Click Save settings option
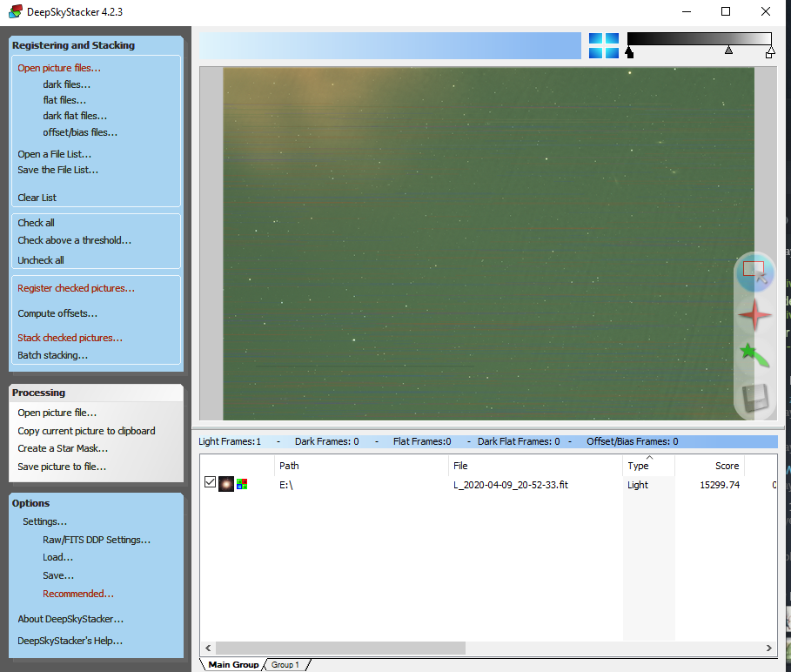The height and width of the screenshot is (672, 791). coord(58,575)
